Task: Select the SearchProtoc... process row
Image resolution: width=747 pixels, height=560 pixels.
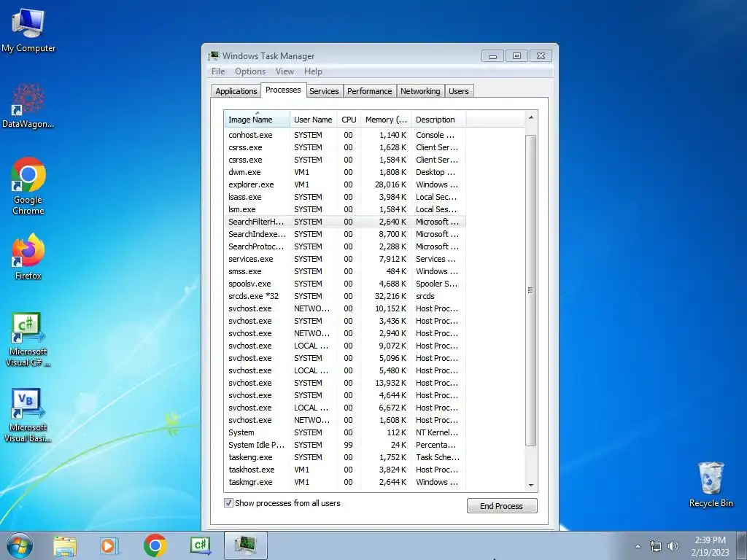Action: pyautogui.click(x=344, y=246)
